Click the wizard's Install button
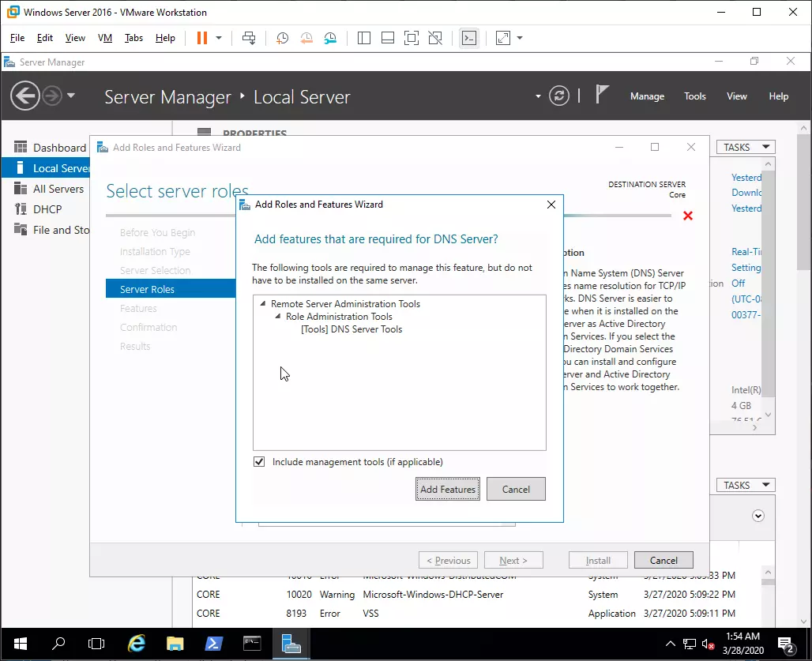 click(598, 560)
